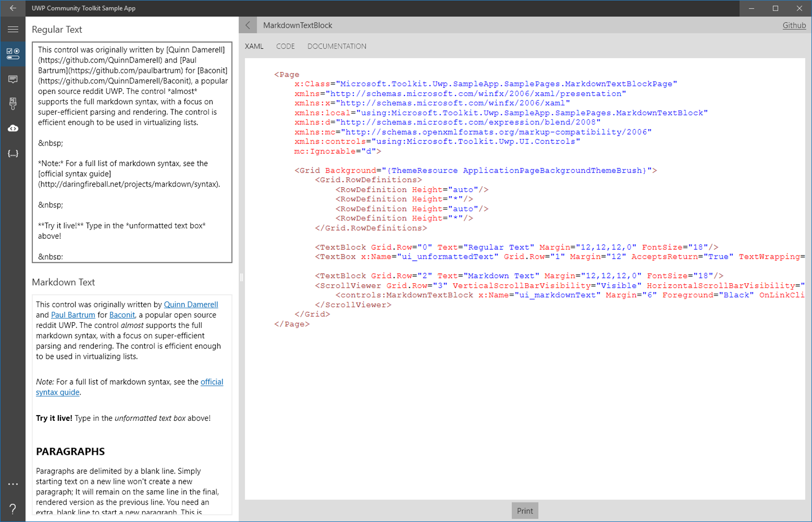Collapse the code pane with chevron
This screenshot has width=812, height=522.
click(248, 25)
